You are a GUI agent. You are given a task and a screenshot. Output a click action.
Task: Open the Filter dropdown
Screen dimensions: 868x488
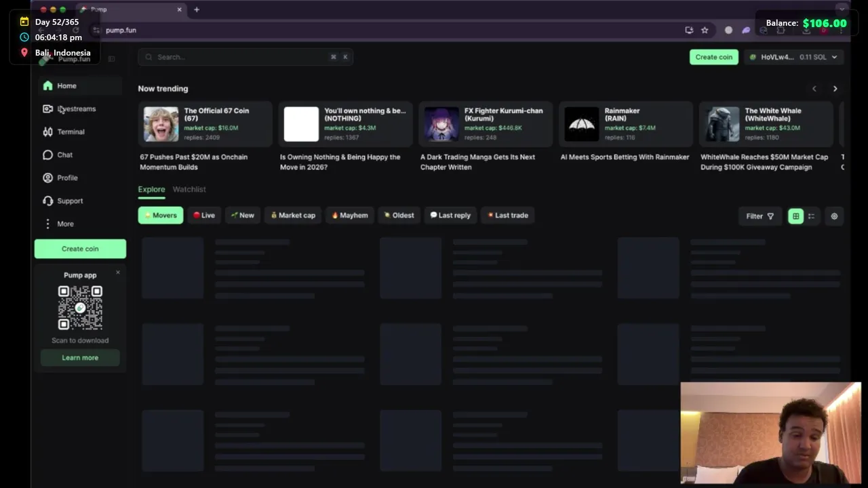pos(760,216)
